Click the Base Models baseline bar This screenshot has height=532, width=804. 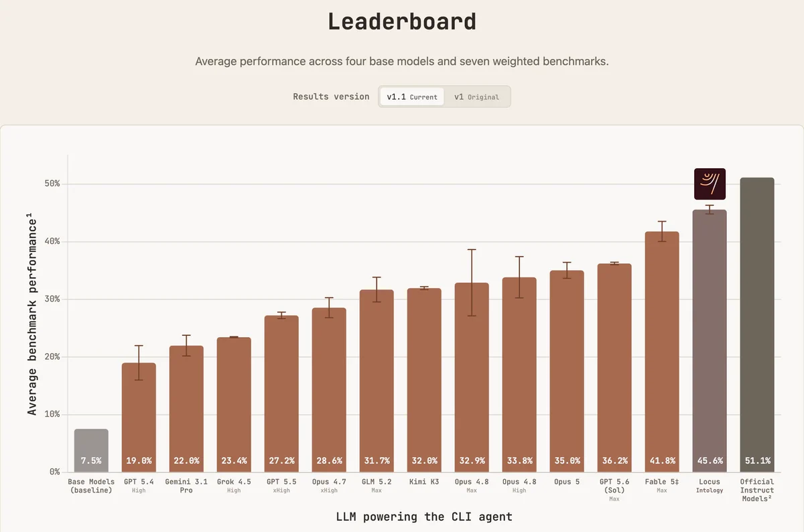[91, 450]
